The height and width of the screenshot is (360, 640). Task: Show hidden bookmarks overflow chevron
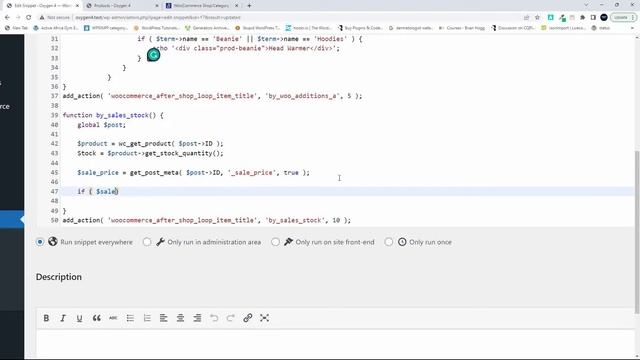click(x=632, y=28)
